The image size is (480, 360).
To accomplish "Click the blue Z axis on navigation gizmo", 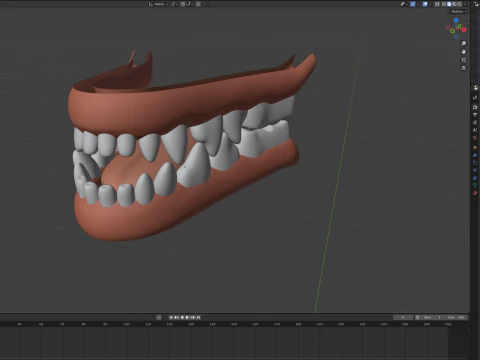I will [x=456, y=21].
